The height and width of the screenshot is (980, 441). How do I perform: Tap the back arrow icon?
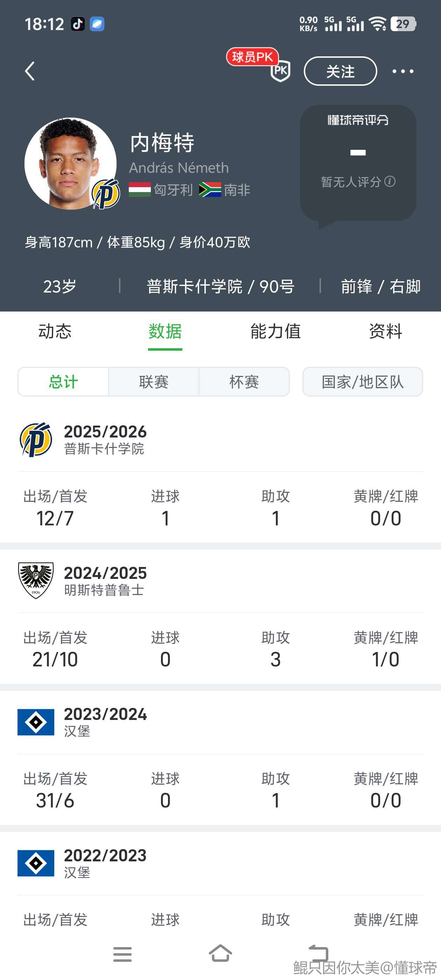(x=30, y=71)
